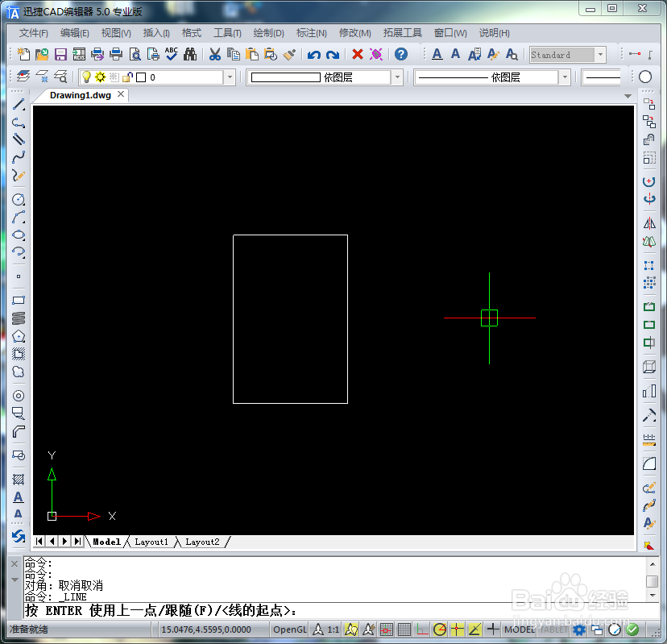Open Help via question mark icon
The height and width of the screenshot is (644, 667).
coord(400,54)
